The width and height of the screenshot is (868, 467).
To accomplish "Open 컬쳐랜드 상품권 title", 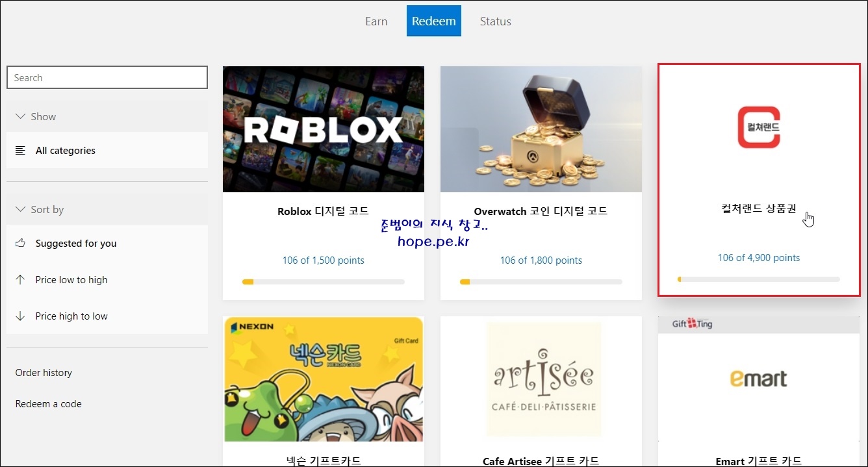I will [759, 208].
